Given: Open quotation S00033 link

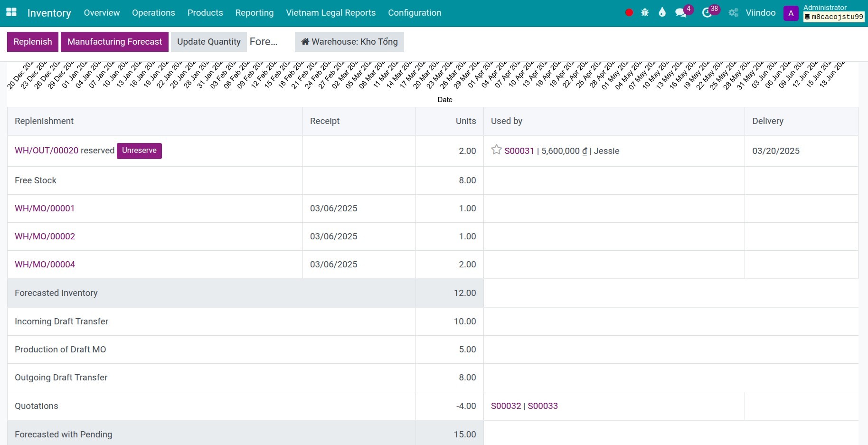Looking at the screenshot, I should coord(543,406).
